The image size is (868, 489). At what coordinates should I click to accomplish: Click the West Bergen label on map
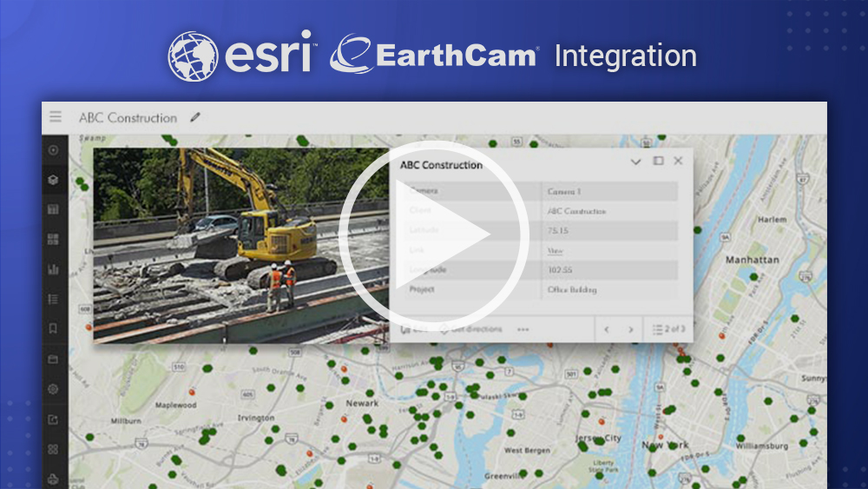527,450
